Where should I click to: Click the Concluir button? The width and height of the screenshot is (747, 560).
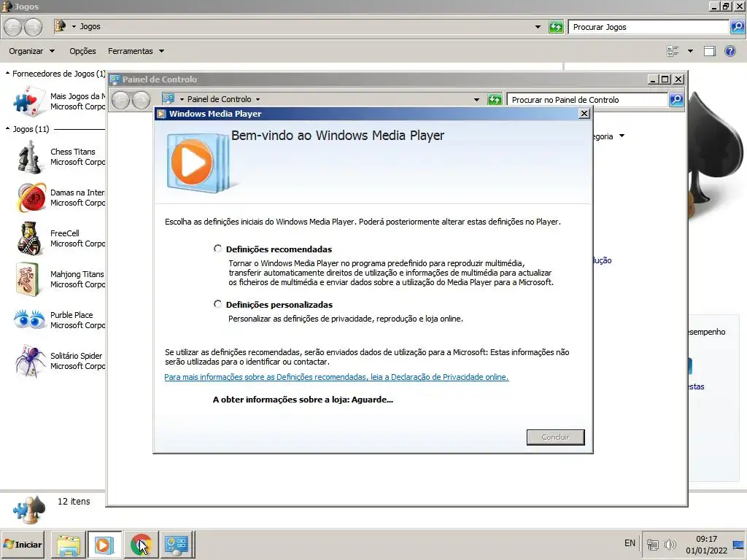pyautogui.click(x=555, y=437)
